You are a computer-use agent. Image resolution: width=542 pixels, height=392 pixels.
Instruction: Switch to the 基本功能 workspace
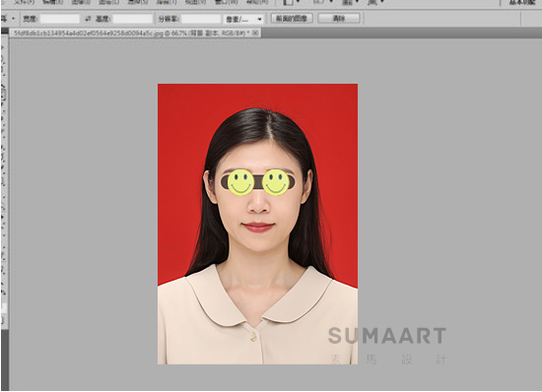[522, 2]
